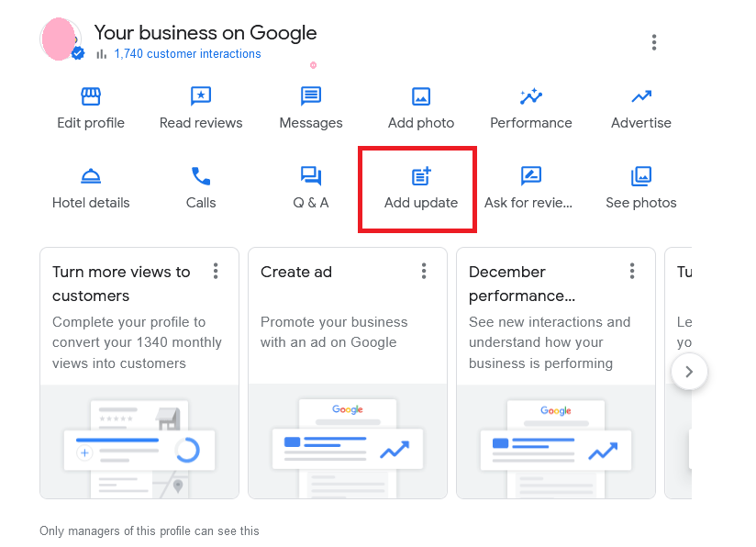This screenshot has width=756, height=547.
Task: Open Read reviews star icon
Action: pos(201,96)
